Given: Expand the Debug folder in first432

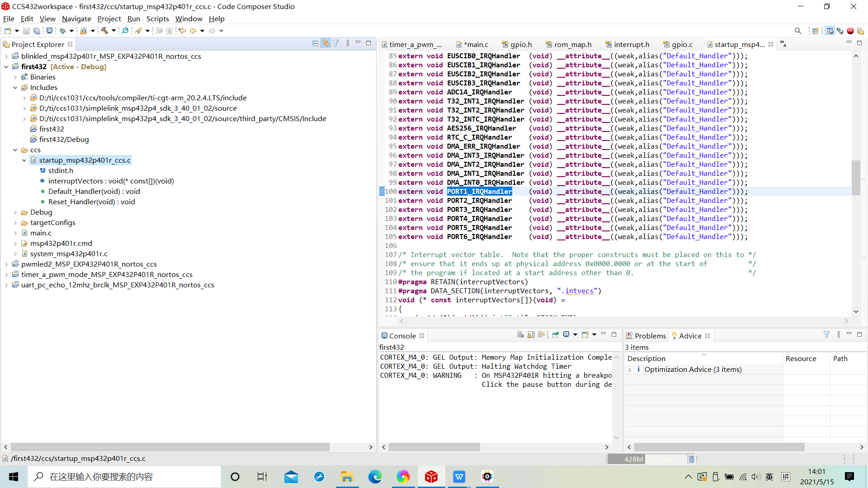Looking at the screenshot, I should (15, 212).
